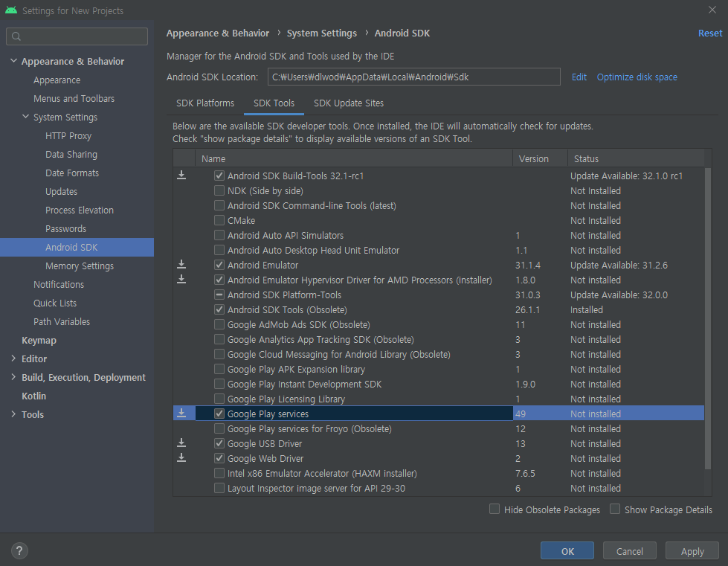Click 'Update Available: 32.0.0' status text
The image size is (728, 566).
pyautogui.click(x=619, y=295)
